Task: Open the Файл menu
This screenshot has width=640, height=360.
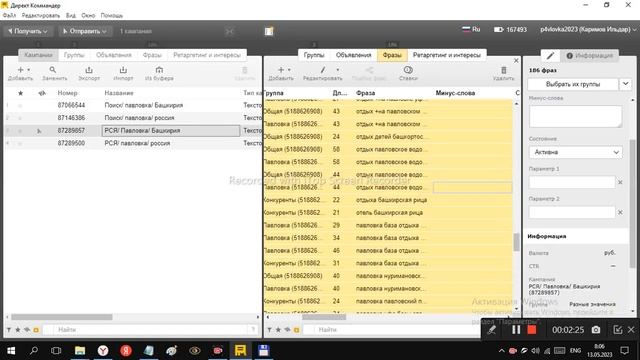Action: click(x=9, y=16)
